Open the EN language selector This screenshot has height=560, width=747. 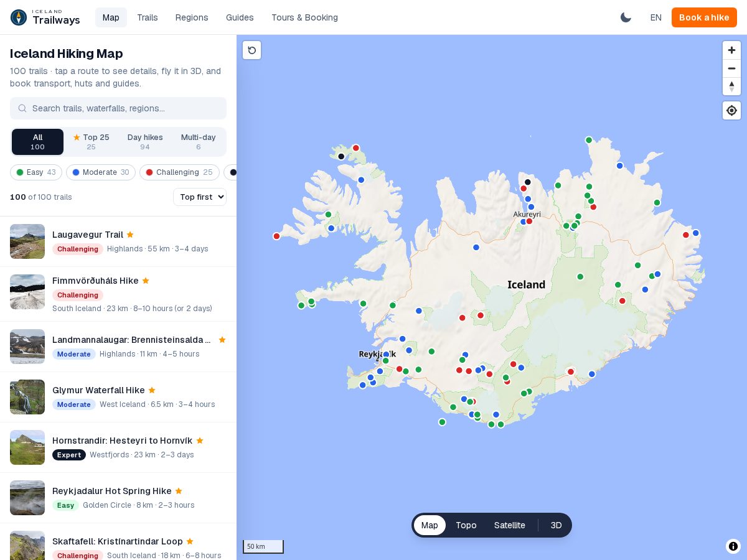(x=656, y=17)
